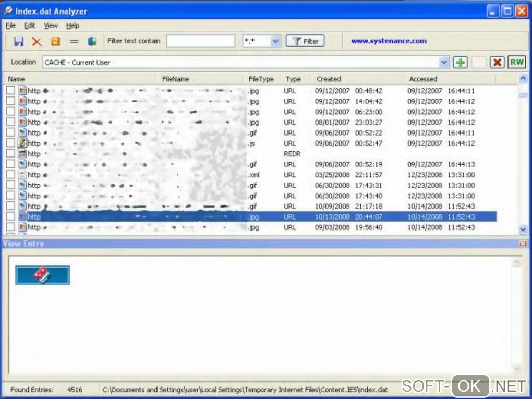
Task: Click file icon of entry created 00:48:42
Action: pos(22,91)
